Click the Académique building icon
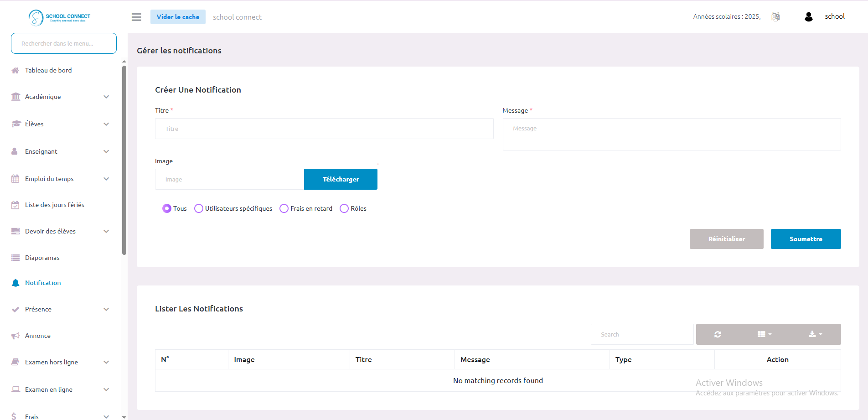 (15, 97)
